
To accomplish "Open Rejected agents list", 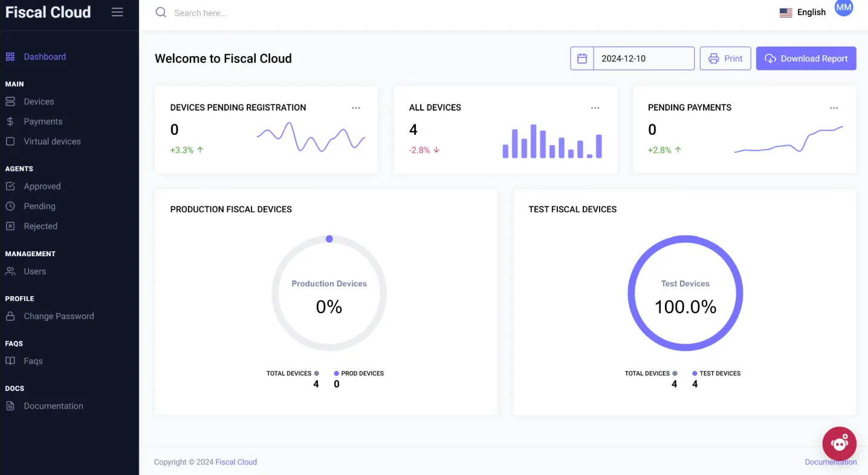I will (x=40, y=226).
